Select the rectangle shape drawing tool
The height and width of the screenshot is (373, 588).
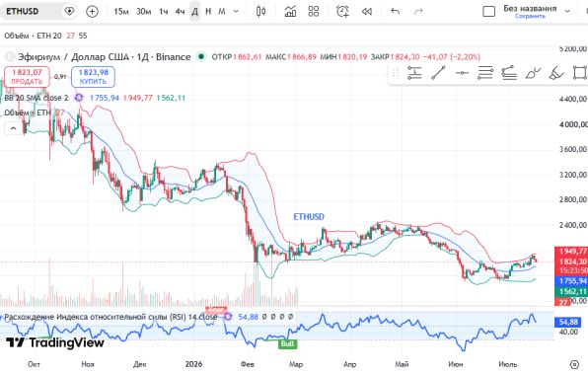[x=580, y=73]
